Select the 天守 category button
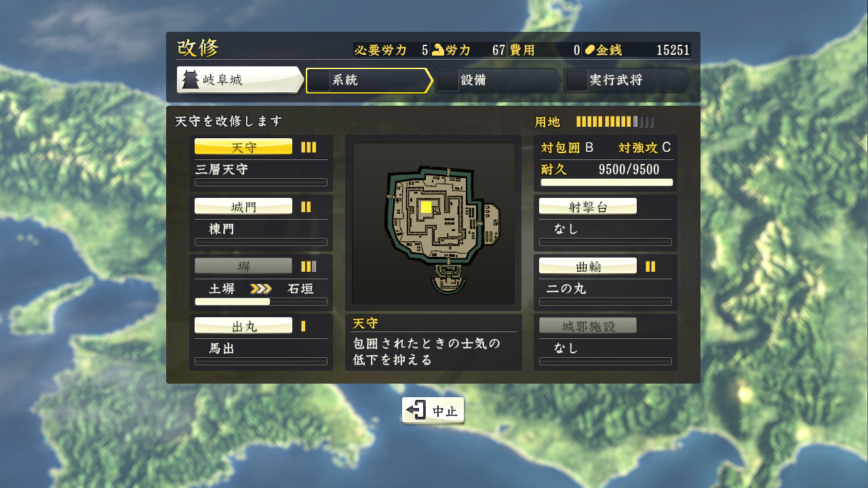 pos(243,147)
